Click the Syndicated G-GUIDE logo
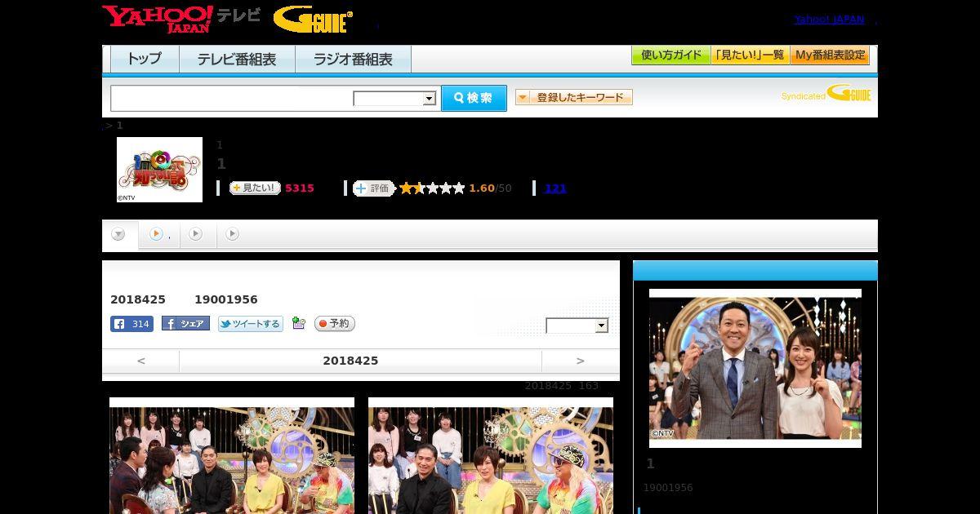Image resolution: width=980 pixels, height=514 pixels. [826, 93]
